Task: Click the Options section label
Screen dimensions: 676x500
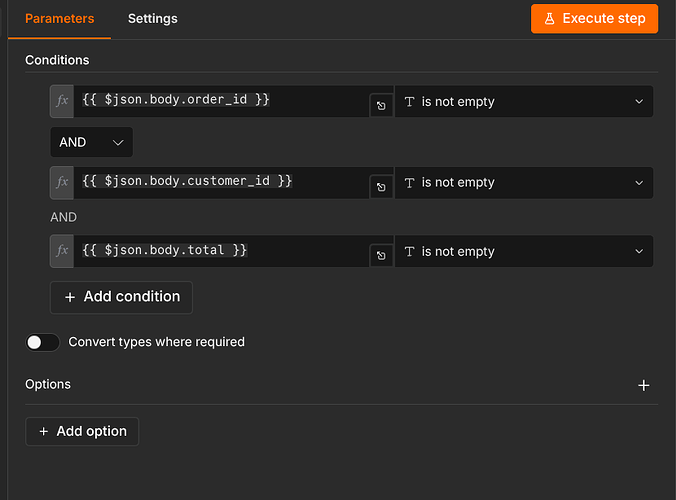Action: click(x=48, y=384)
